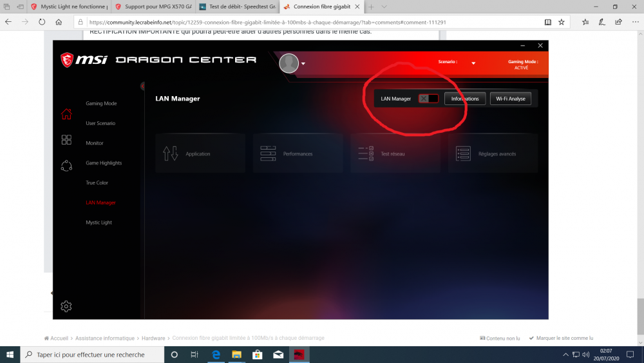Viewport: 644px width, 363px height.
Task: Select User Scenario in sidebar menu
Action: (x=100, y=123)
